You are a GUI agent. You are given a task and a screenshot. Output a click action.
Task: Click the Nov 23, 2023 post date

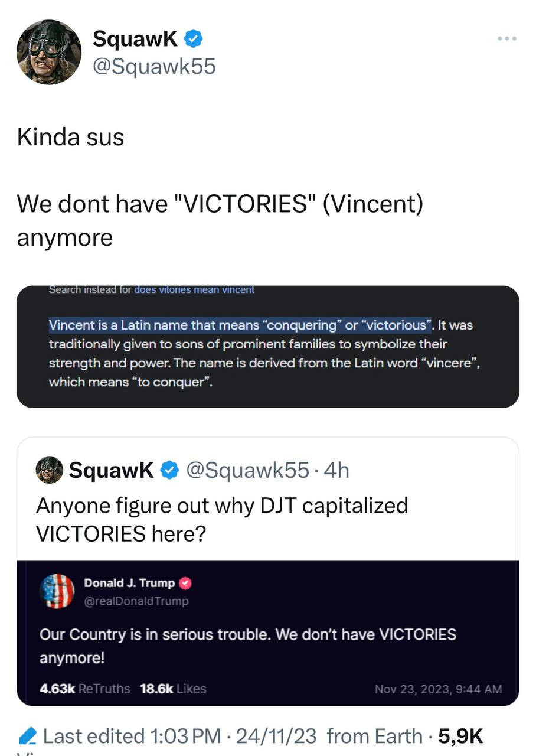[438, 689]
